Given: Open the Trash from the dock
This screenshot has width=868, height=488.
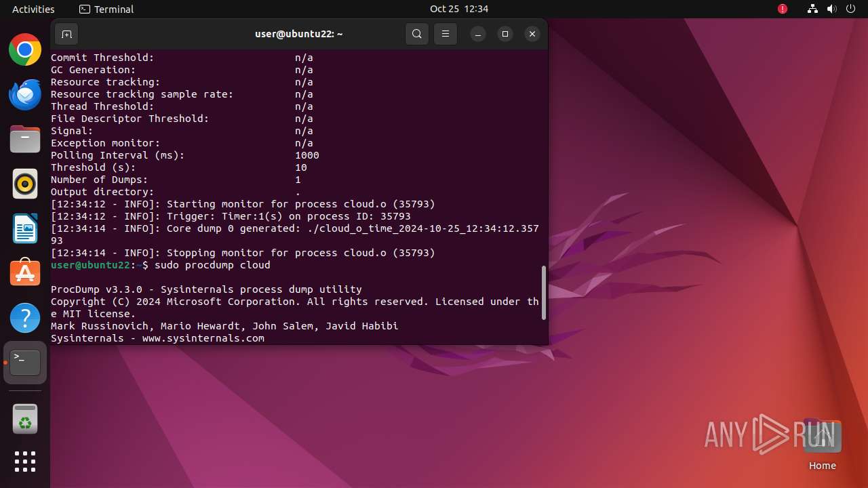Looking at the screenshot, I should [25, 419].
